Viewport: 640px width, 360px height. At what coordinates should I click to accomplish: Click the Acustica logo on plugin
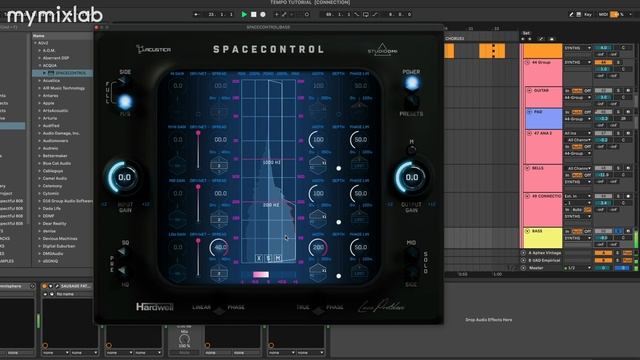click(x=153, y=49)
